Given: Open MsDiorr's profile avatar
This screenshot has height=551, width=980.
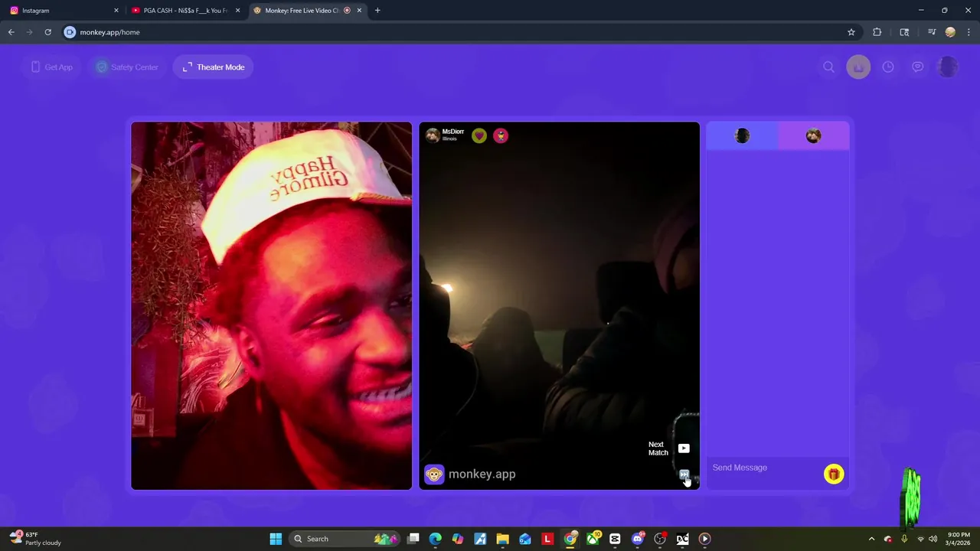Looking at the screenshot, I should [x=433, y=135].
